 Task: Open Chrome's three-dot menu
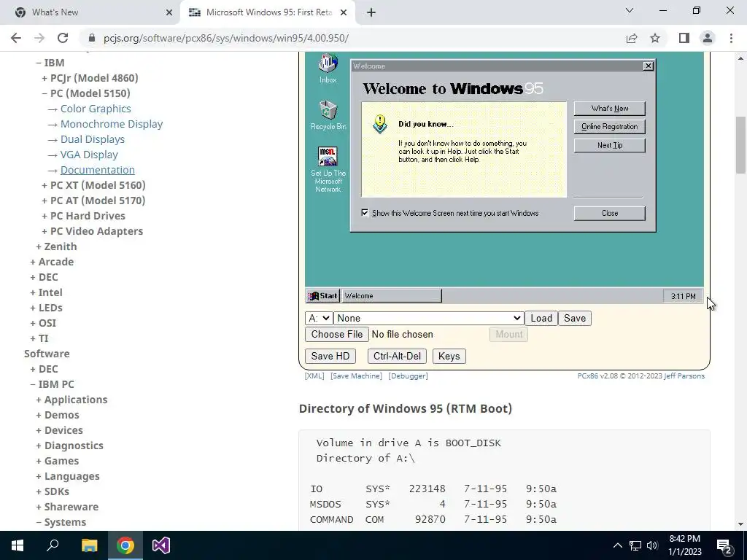pyautogui.click(x=731, y=38)
